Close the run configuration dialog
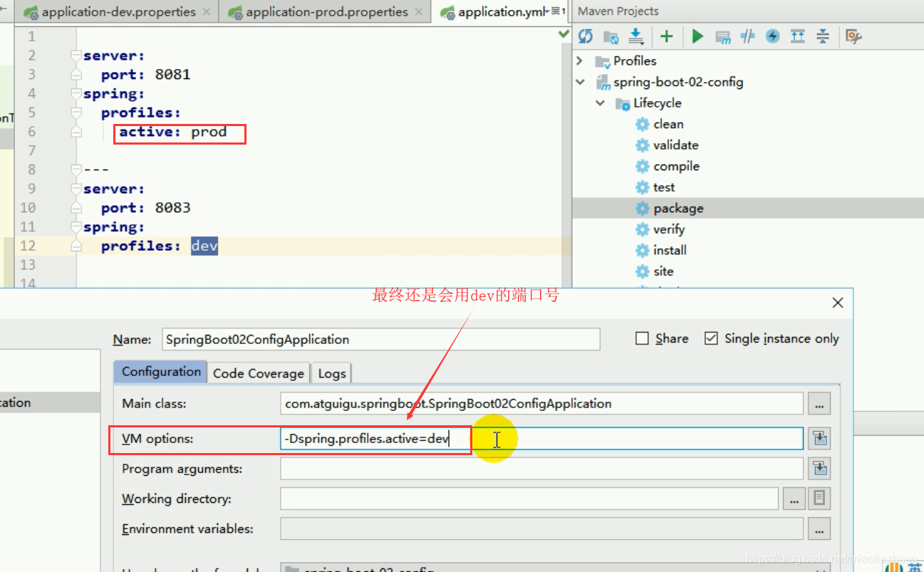 (838, 303)
